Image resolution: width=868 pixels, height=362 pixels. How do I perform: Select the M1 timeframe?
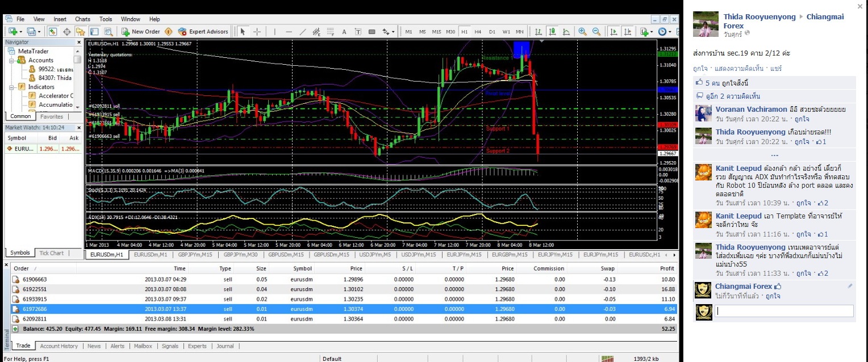pyautogui.click(x=408, y=32)
